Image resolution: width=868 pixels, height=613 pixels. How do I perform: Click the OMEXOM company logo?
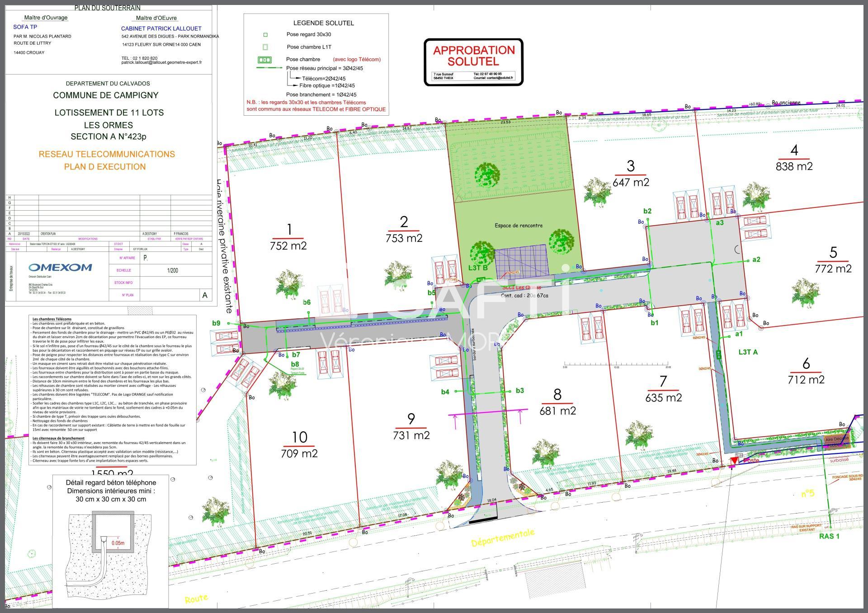(60, 268)
